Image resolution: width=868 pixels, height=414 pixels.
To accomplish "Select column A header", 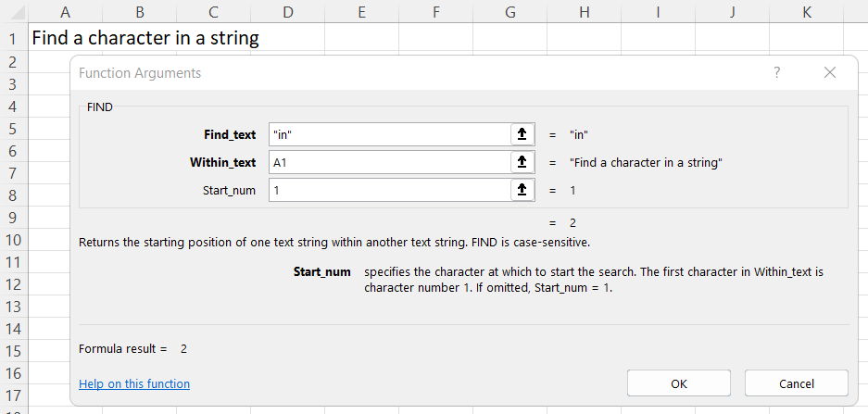I will (65, 12).
